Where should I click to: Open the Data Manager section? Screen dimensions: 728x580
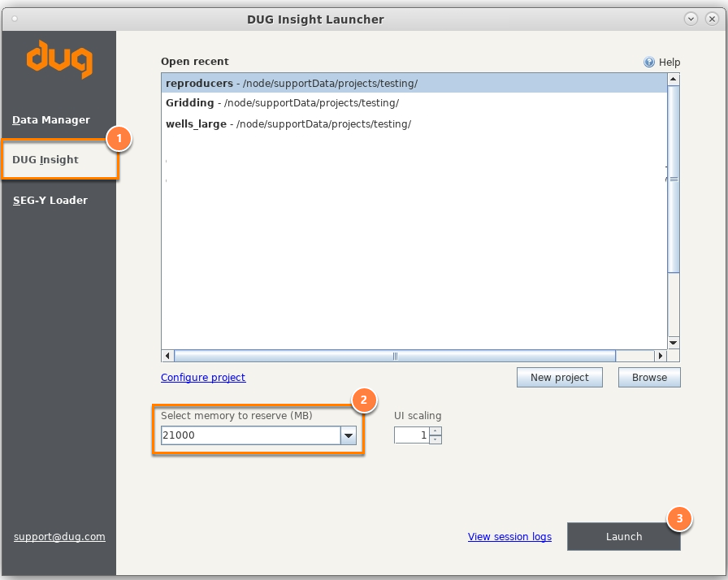point(51,119)
